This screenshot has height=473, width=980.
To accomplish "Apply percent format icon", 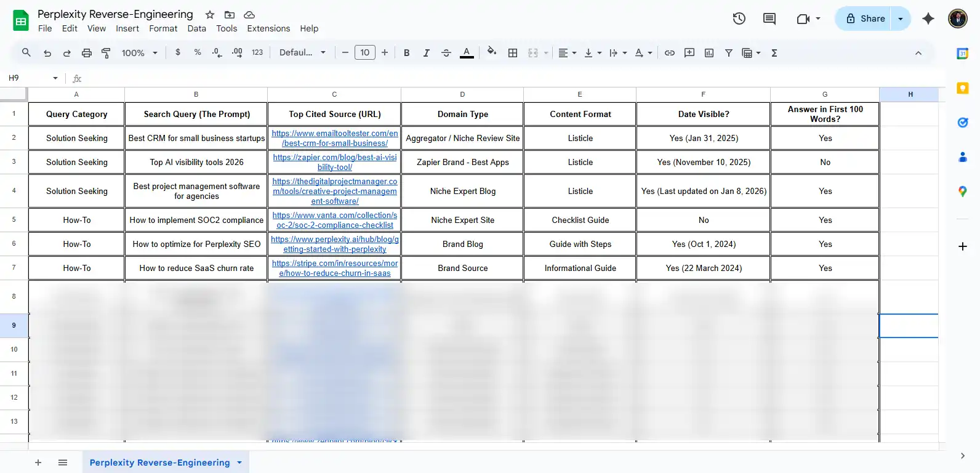I will (x=198, y=52).
